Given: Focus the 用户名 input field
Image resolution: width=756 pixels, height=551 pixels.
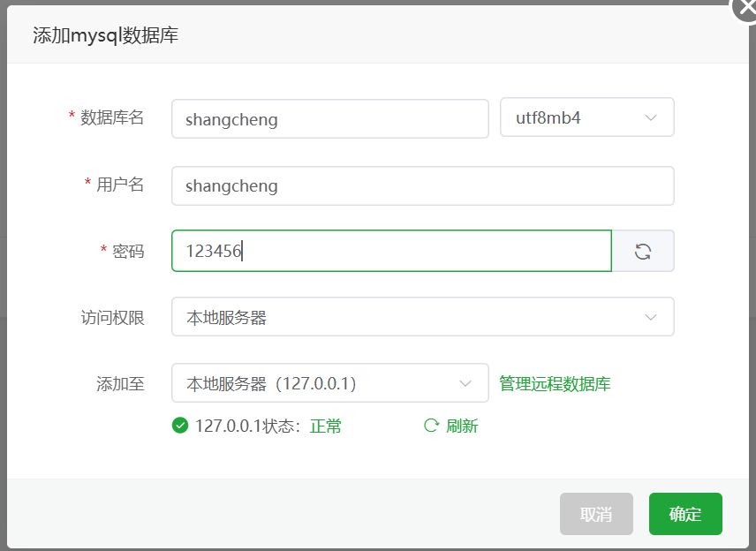Looking at the screenshot, I should [x=422, y=185].
